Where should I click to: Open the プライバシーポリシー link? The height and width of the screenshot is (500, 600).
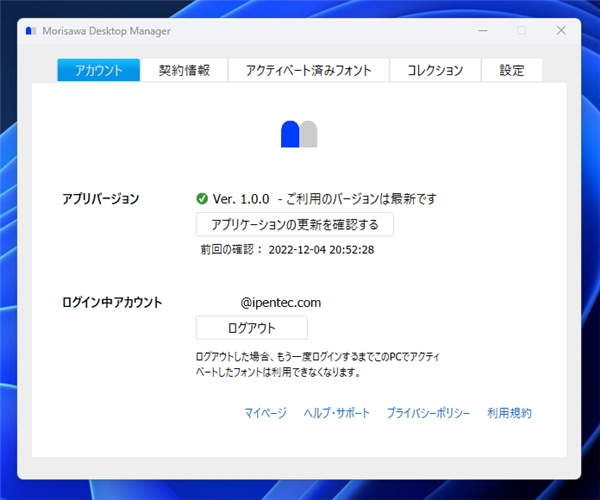point(428,413)
